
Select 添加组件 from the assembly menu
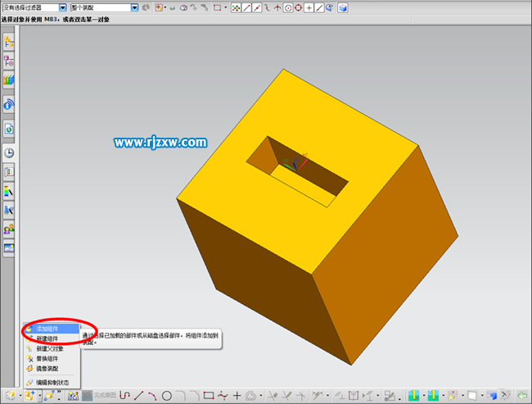(47, 328)
